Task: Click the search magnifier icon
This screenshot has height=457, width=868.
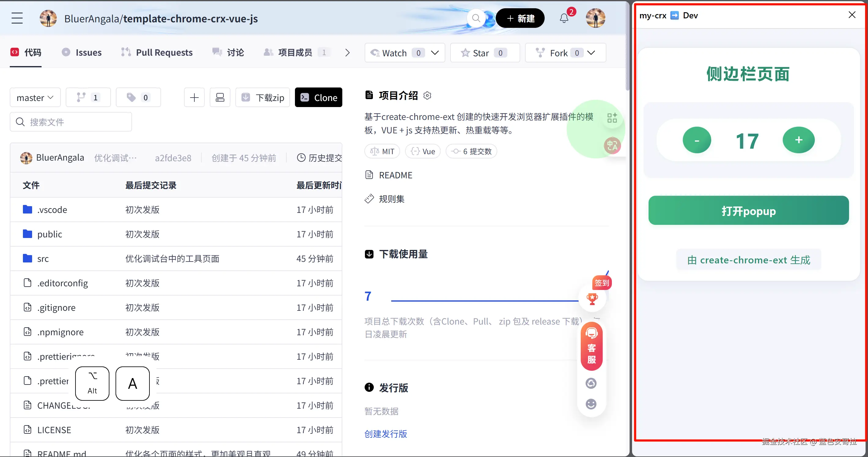Action: click(x=476, y=18)
